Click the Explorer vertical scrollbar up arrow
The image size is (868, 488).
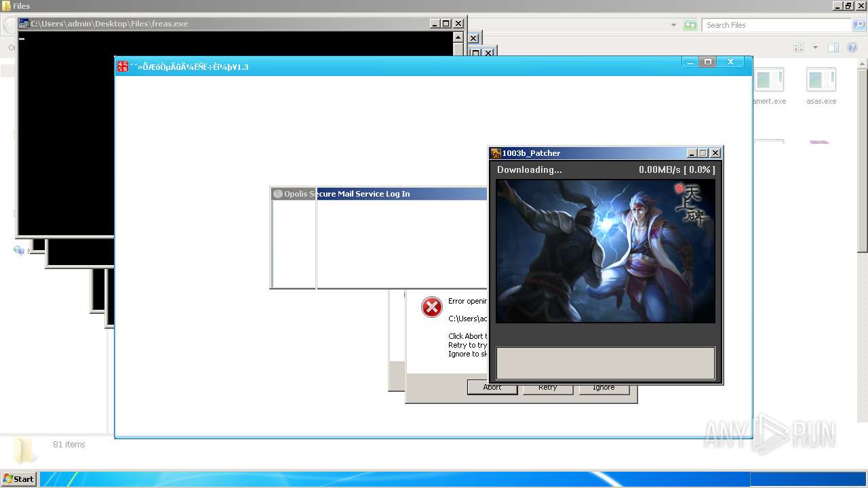(x=863, y=64)
